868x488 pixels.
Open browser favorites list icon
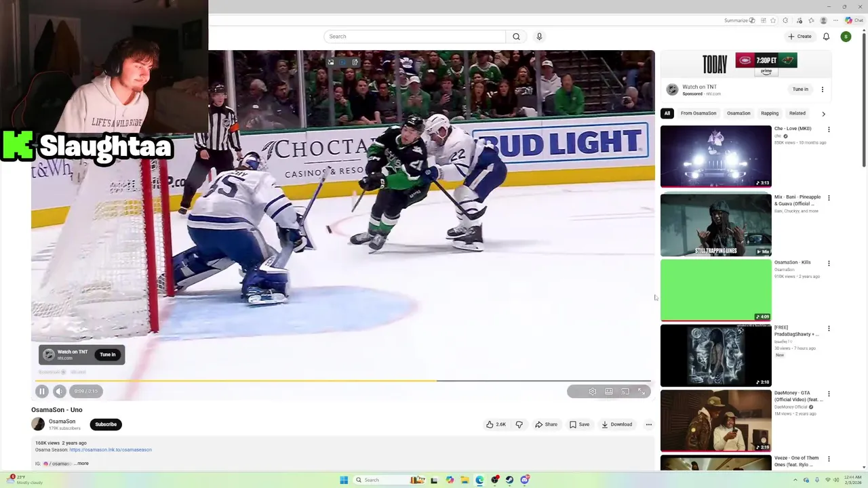click(x=811, y=20)
